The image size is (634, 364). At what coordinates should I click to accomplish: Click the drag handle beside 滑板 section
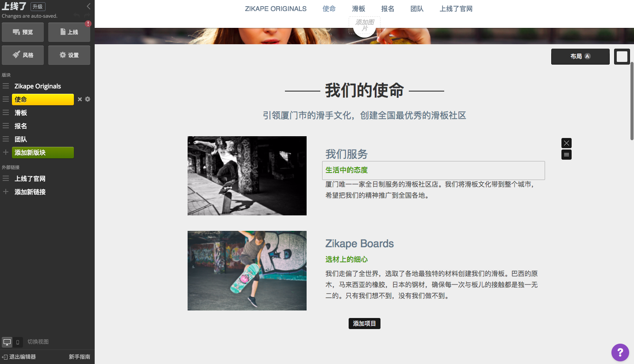pos(6,113)
